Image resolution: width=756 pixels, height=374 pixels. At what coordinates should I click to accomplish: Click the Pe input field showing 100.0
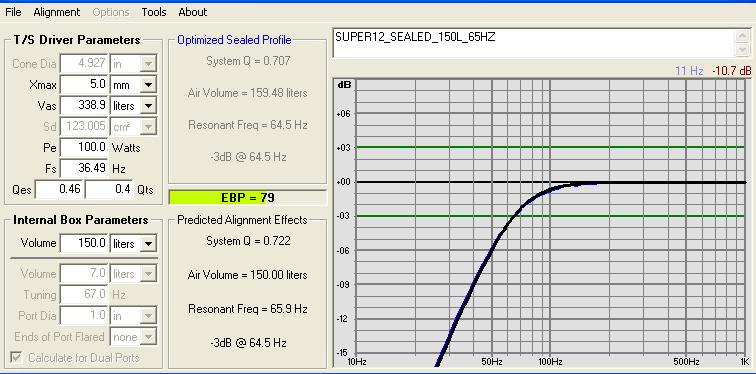pos(84,147)
